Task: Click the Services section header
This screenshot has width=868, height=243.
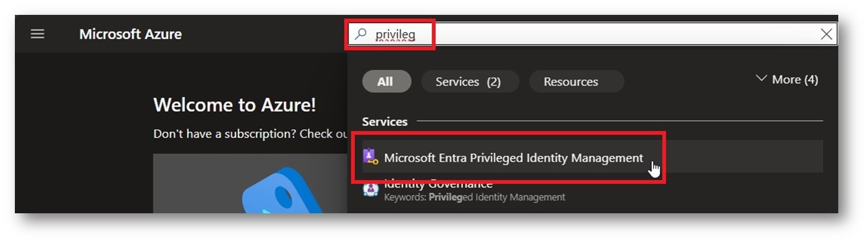Action: click(385, 122)
